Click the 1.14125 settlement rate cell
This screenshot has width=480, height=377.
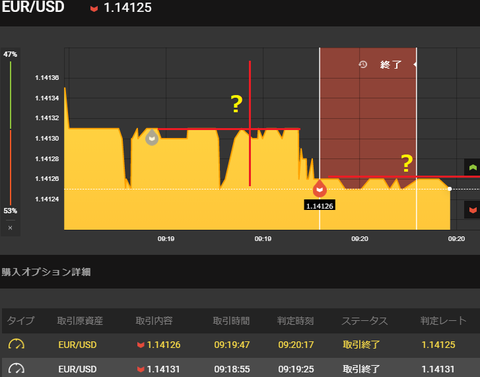[438, 345]
